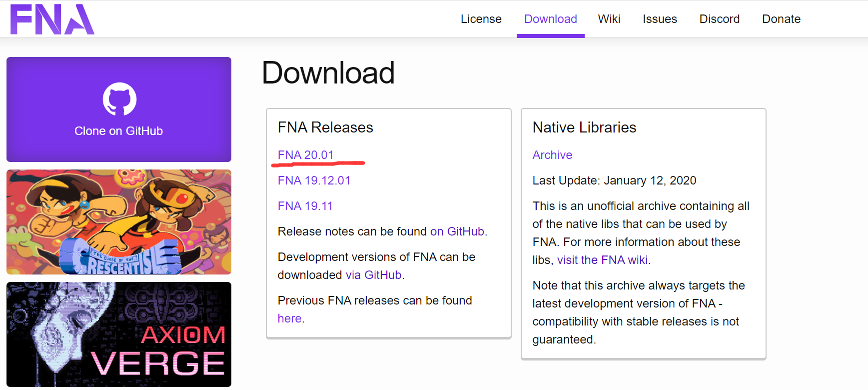The height and width of the screenshot is (390, 868).
Task: Select the Download nav tab
Action: pos(550,19)
